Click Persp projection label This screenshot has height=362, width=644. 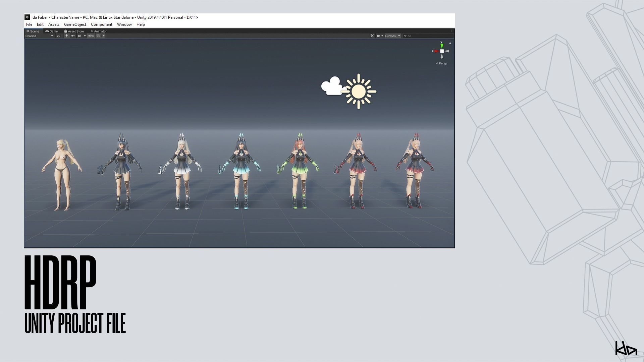(443, 63)
